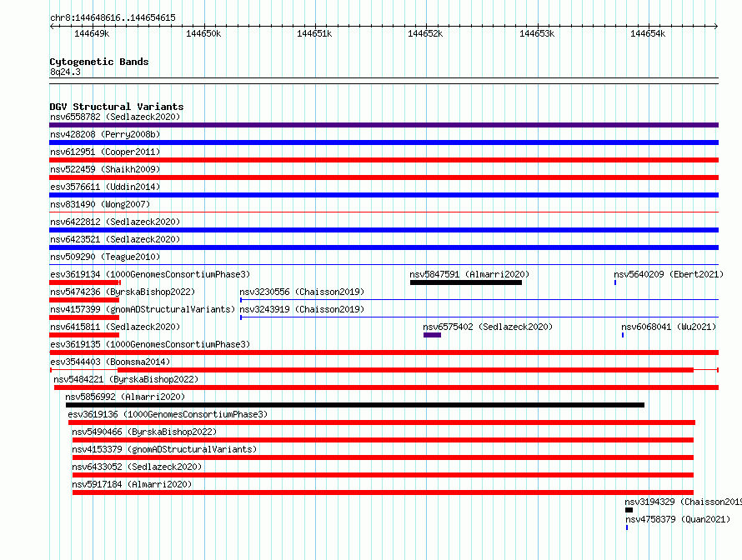Select the 8q24.3 cytogenetic band line
The image size is (742, 560).
pyautogui.click(x=384, y=77)
